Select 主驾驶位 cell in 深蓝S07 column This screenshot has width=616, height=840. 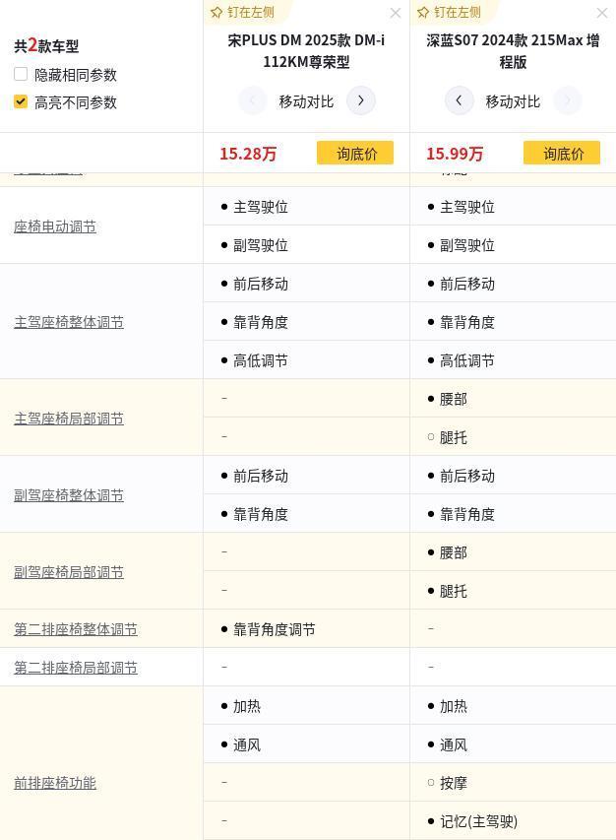(x=514, y=206)
